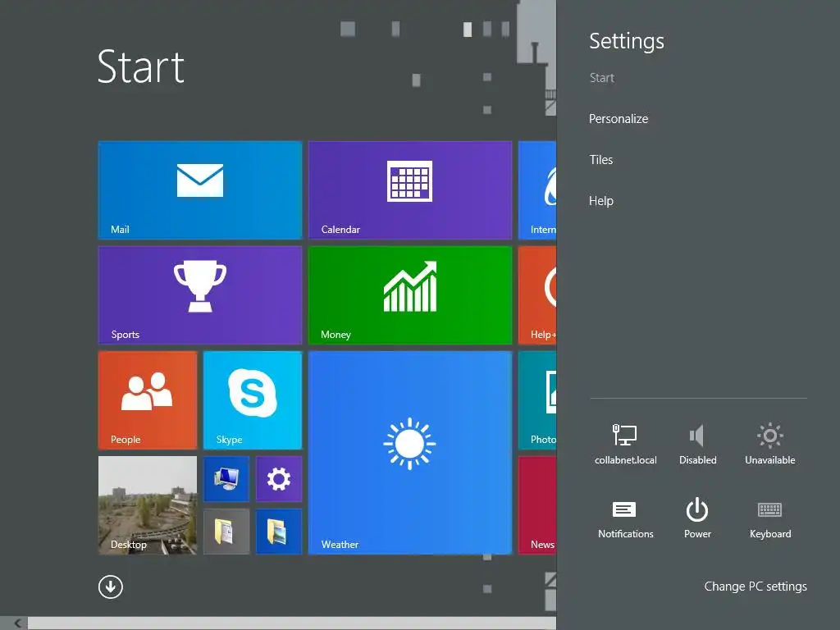Launch the Sports tile with trophy
The image size is (840, 630).
(x=200, y=294)
